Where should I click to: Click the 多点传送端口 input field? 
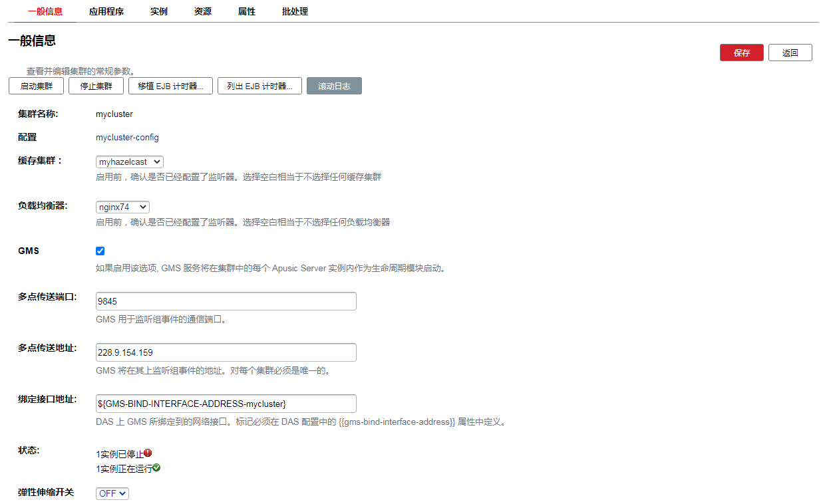226,301
